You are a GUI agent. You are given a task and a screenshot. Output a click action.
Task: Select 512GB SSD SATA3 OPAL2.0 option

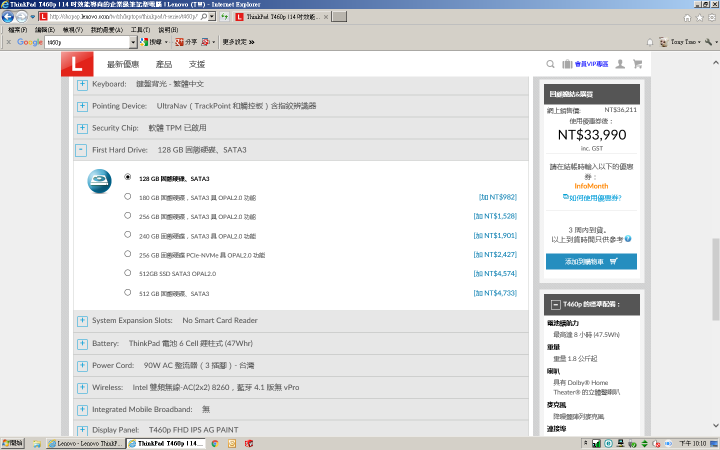pyautogui.click(x=128, y=273)
